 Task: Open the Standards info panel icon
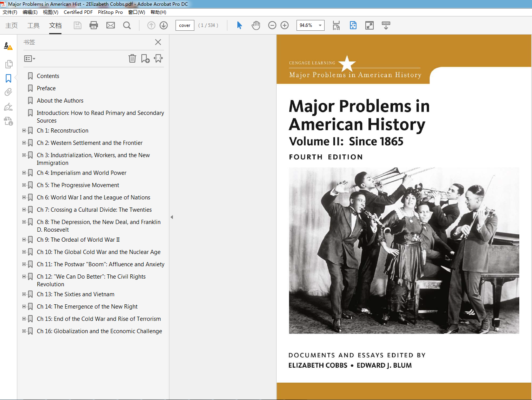click(8, 121)
